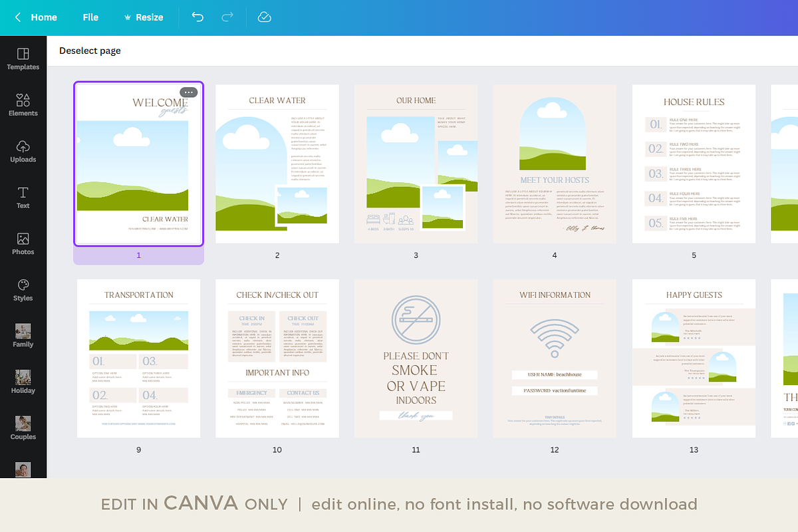Screen dimensions: 798x532
Task: Select page 4 Meet Your Hosts thumbnail
Action: tap(555, 164)
